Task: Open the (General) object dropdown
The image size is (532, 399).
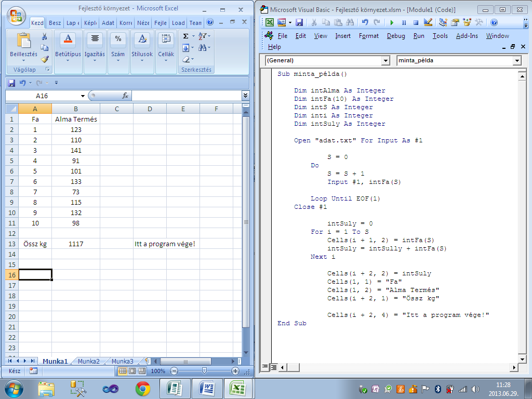Action: click(x=385, y=60)
